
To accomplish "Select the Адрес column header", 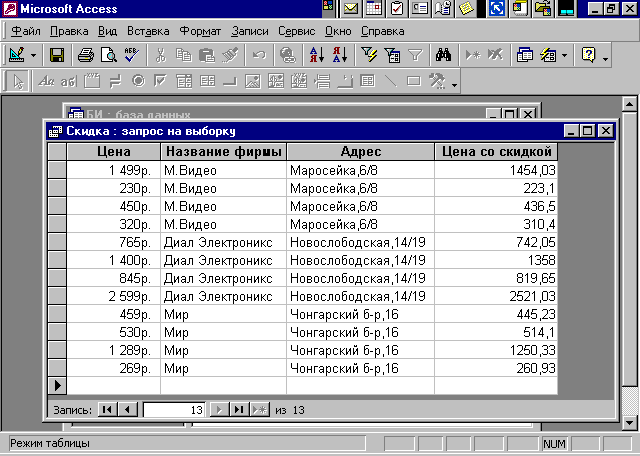I will point(360,151).
